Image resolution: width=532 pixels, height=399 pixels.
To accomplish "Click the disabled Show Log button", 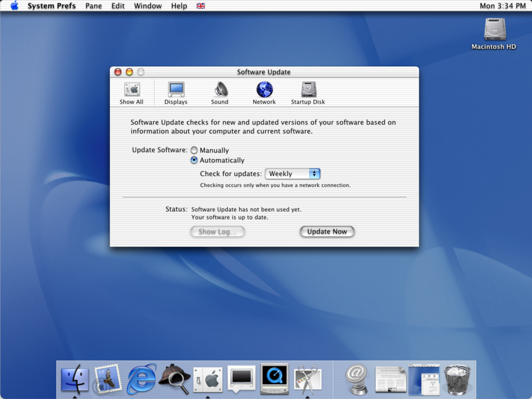I will tap(217, 231).
